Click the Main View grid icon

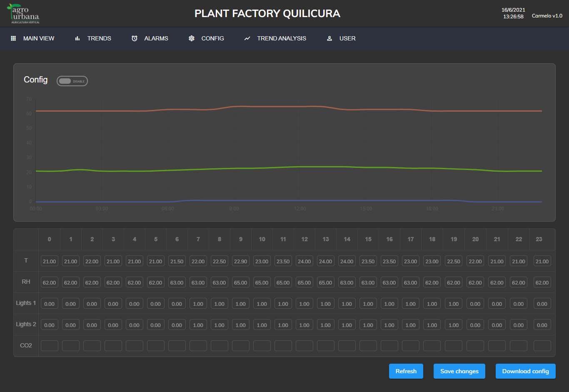point(13,38)
